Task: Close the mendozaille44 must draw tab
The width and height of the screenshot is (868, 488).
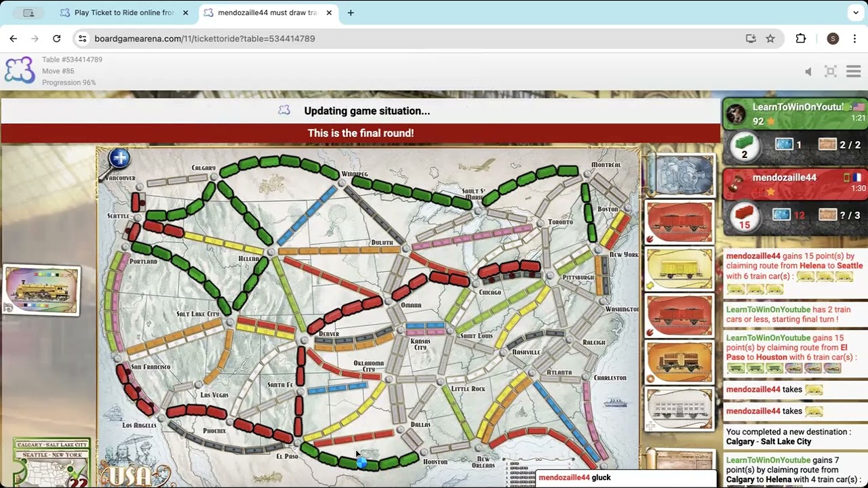Action: 330,13
